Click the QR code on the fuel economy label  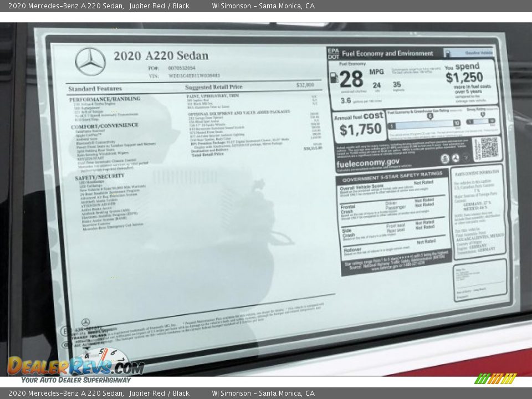click(489, 148)
